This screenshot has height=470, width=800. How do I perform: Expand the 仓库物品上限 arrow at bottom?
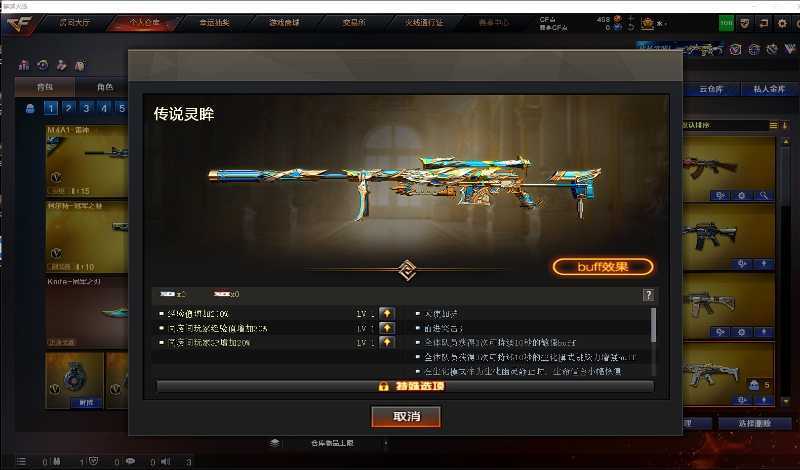click(x=386, y=443)
